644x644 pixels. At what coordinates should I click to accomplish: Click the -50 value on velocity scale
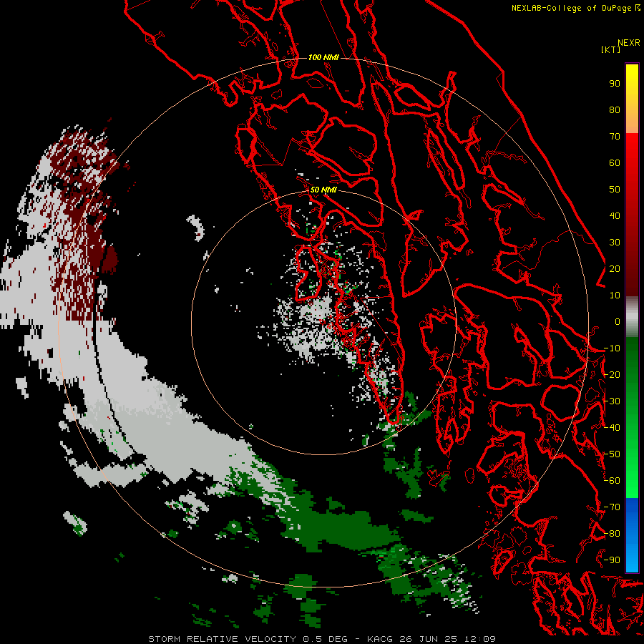[612, 454]
